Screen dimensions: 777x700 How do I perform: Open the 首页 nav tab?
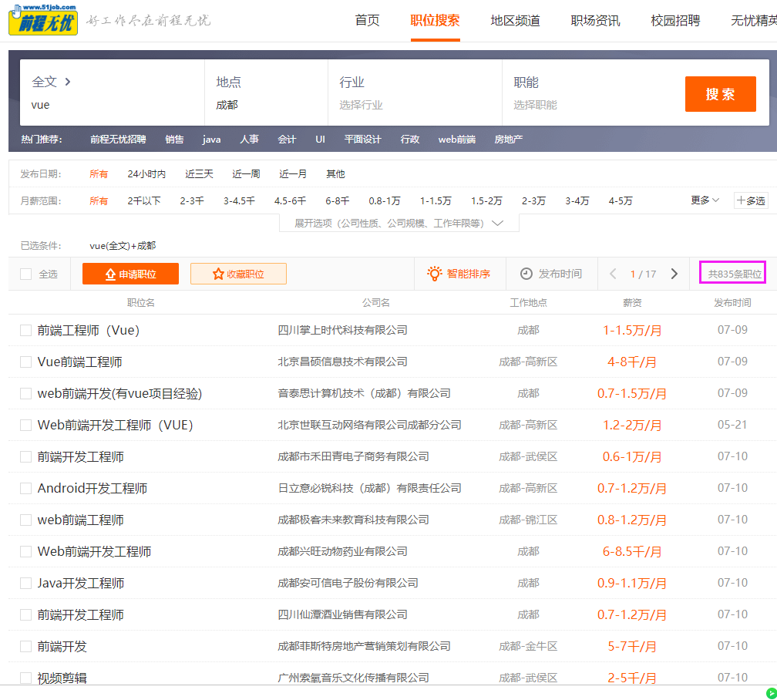[367, 20]
